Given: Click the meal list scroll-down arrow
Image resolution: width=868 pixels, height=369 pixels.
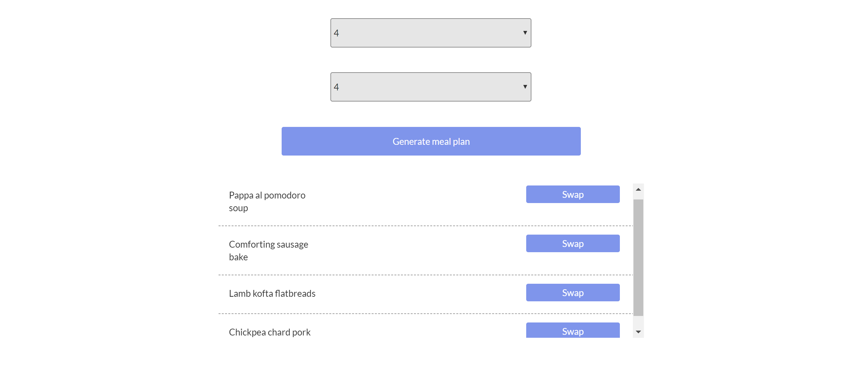Looking at the screenshot, I should point(638,332).
